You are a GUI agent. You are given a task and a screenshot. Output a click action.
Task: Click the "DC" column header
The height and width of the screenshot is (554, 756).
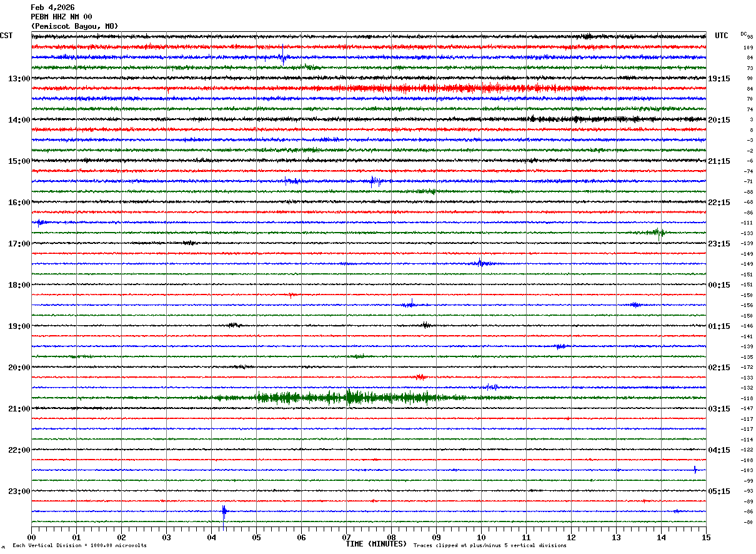coord(744,34)
